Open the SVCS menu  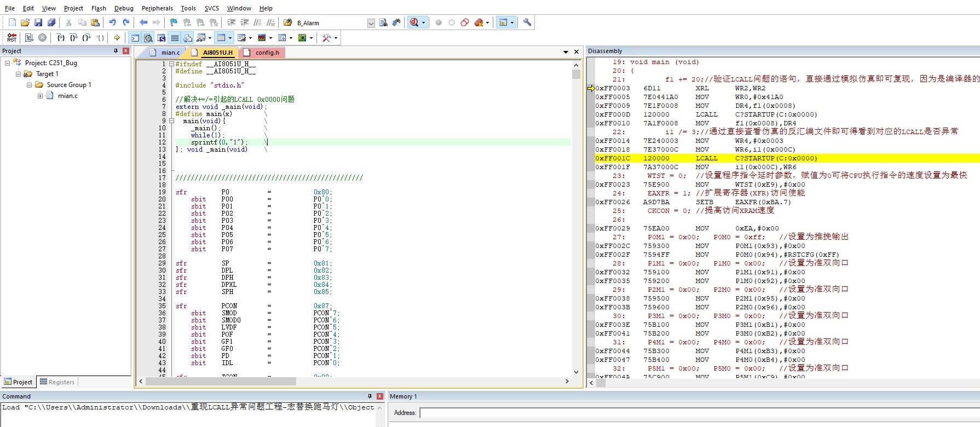pos(212,8)
